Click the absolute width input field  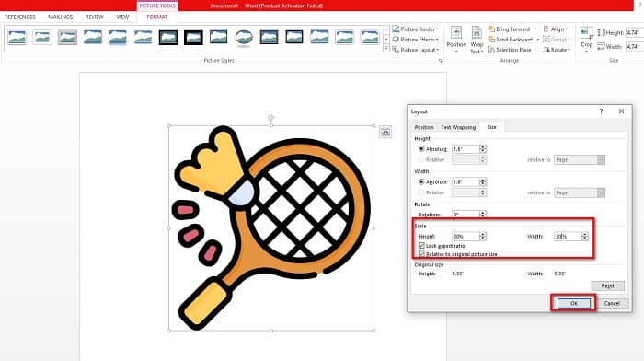click(x=466, y=181)
